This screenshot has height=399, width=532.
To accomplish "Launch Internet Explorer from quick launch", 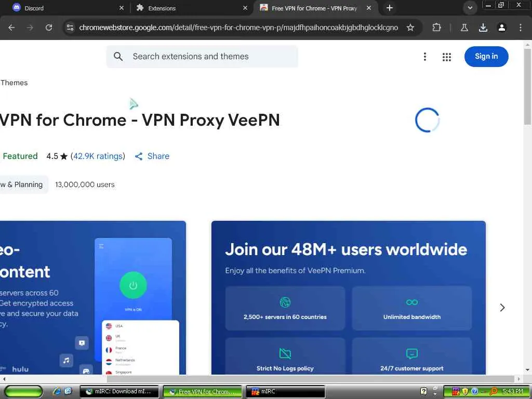I will (x=56, y=391).
